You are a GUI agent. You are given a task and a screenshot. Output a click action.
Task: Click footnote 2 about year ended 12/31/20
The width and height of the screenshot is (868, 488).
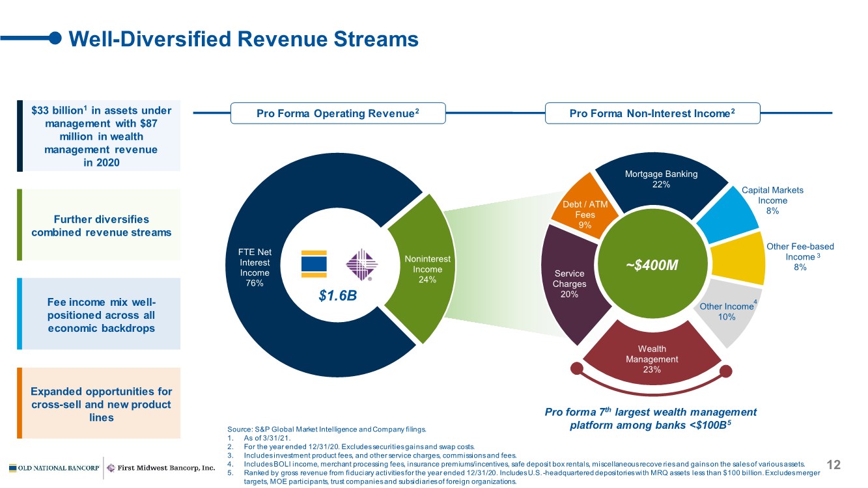(351, 447)
